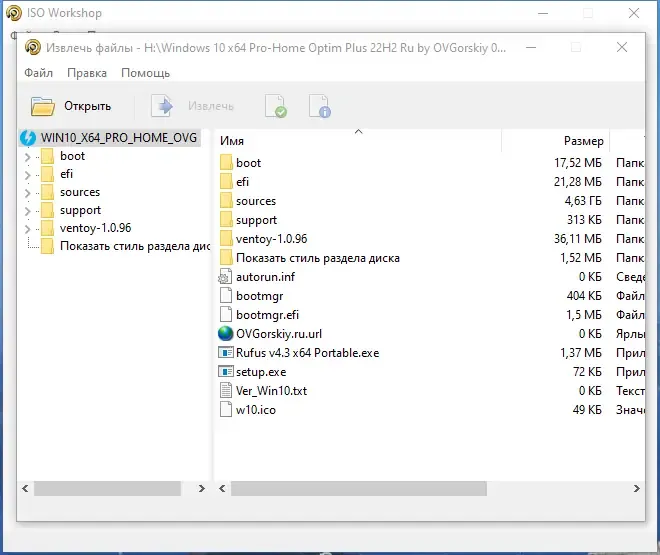Select the Ver_Win10.txt file name
660x555 pixels.
[x=271, y=391]
